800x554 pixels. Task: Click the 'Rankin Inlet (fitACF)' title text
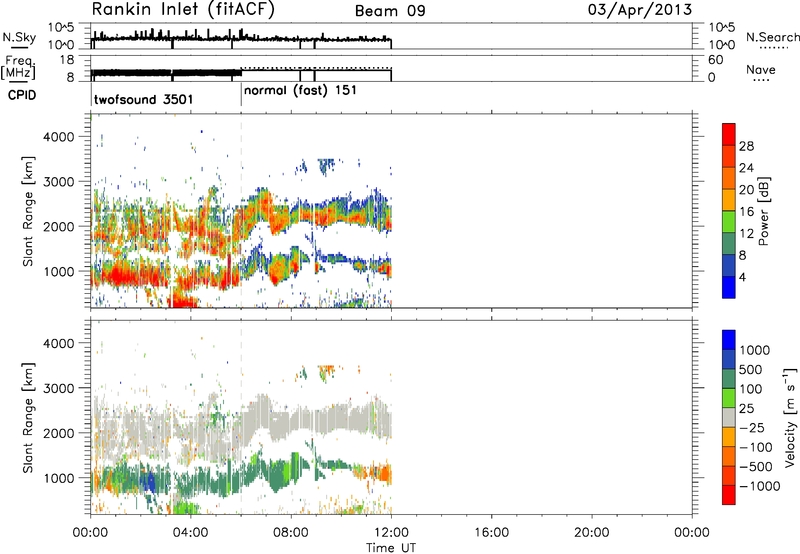183,10
